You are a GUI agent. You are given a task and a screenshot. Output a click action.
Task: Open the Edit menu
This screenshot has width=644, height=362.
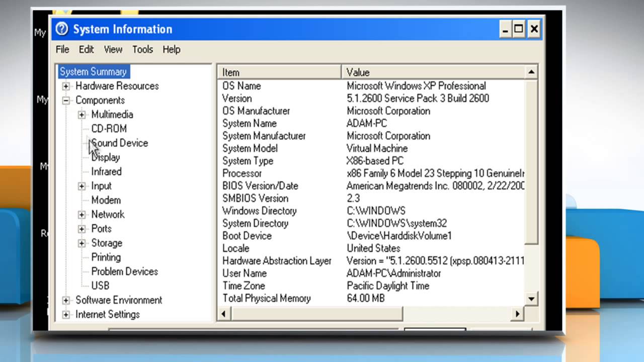pyautogui.click(x=86, y=49)
